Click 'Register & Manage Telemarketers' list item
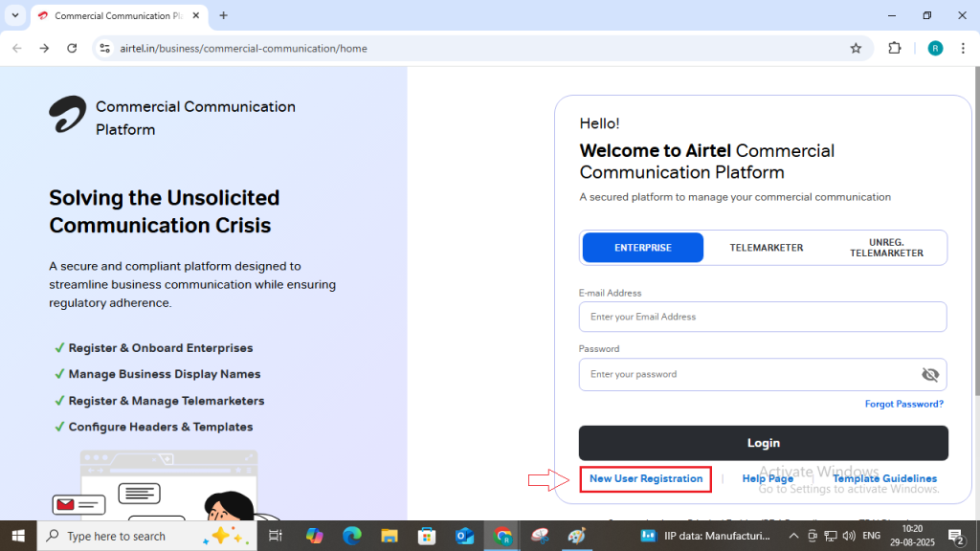The width and height of the screenshot is (980, 551). point(167,401)
